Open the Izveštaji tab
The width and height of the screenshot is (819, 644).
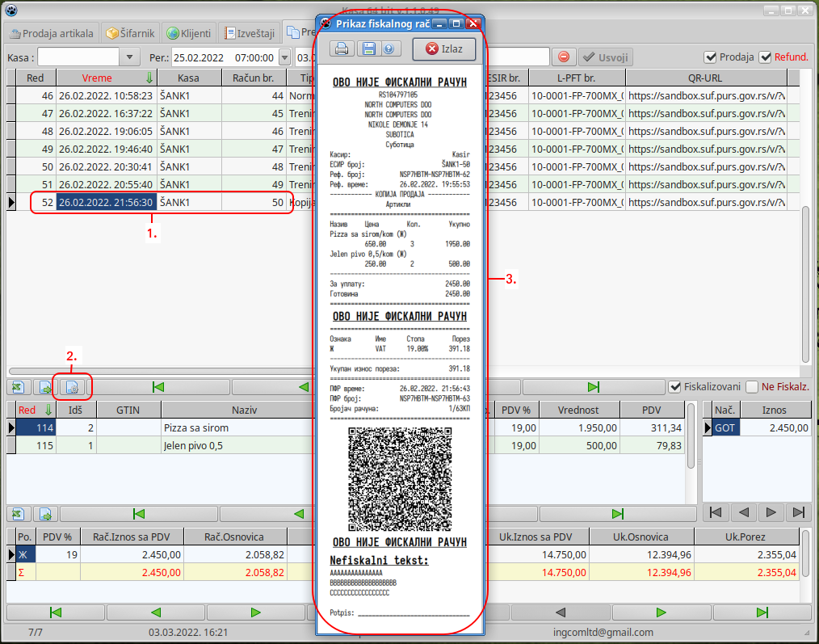point(250,33)
